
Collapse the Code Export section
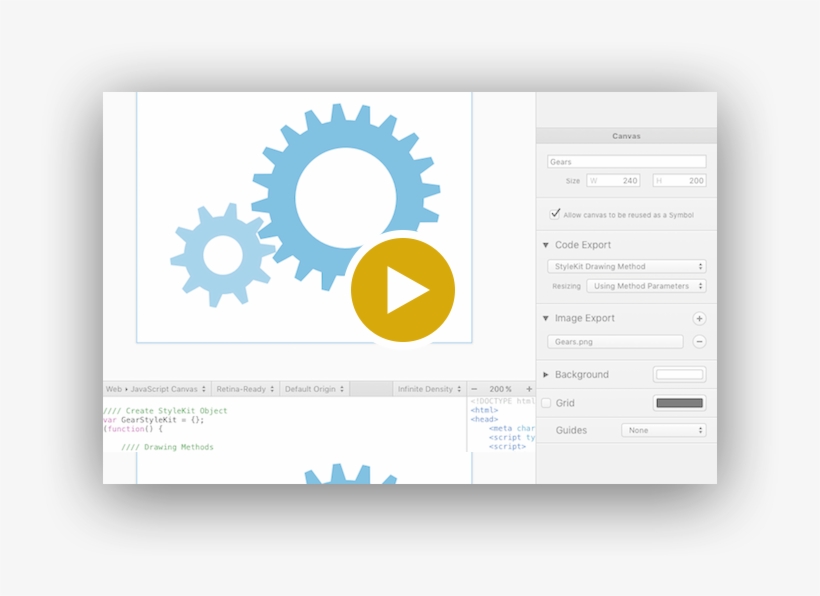544,244
